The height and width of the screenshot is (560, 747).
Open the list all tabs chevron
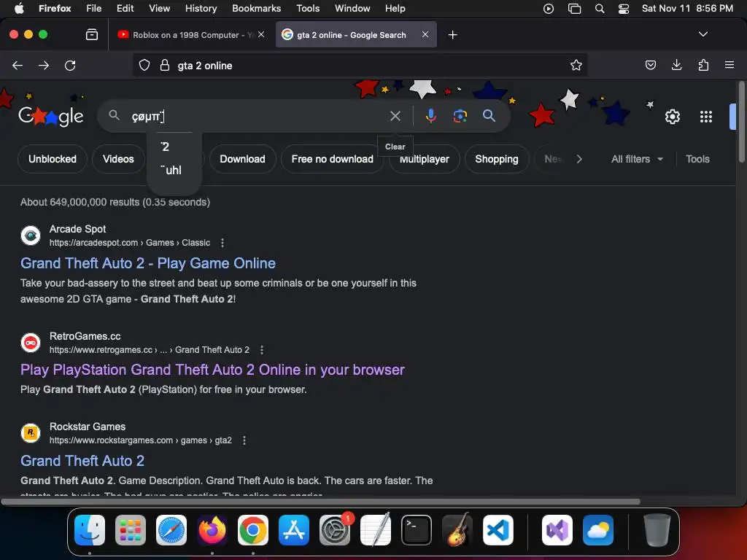[703, 34]
